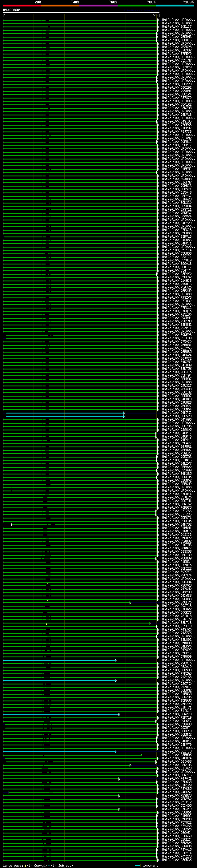This screenshot has height=868, width=197.
Task: Open UniRef100_B6SHH4 entry
Action: [177, 206]
